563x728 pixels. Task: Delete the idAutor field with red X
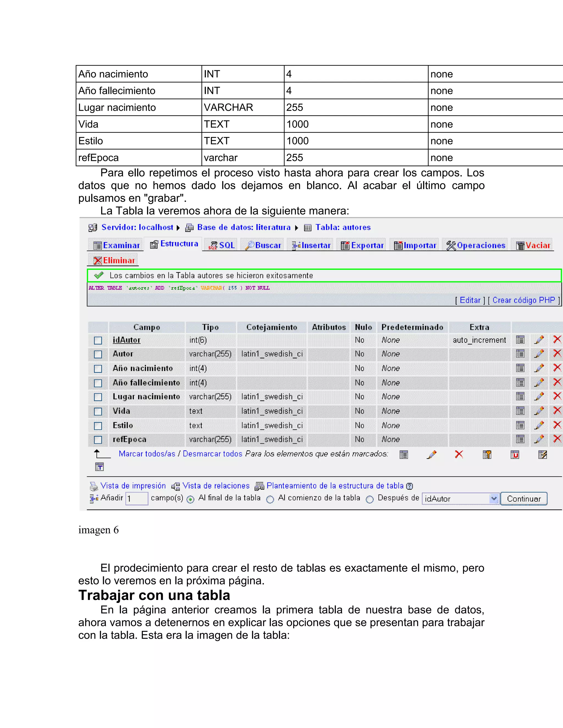click(557, 339)
